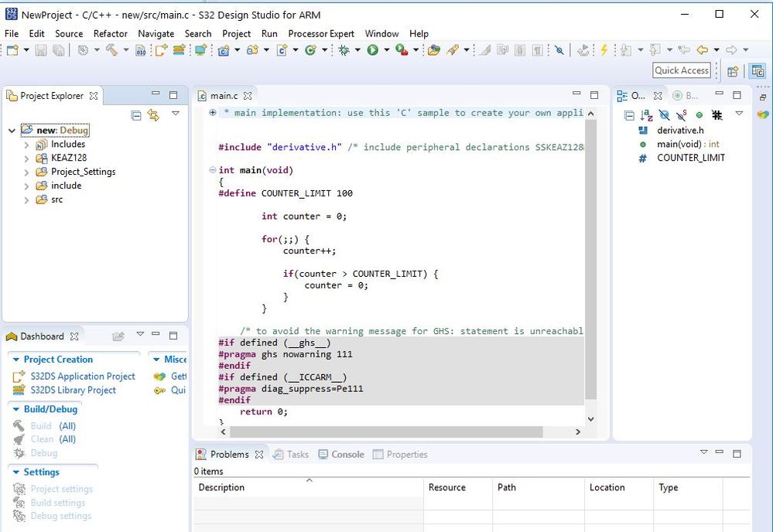
Task: Expand the Includes tree node
Action: 26,145
